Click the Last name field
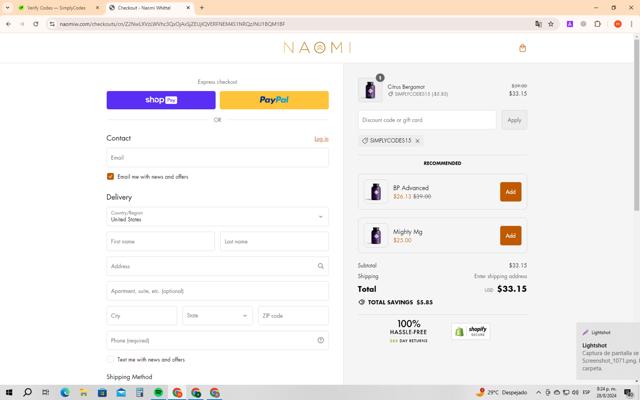640x400 pixels. 274,241
